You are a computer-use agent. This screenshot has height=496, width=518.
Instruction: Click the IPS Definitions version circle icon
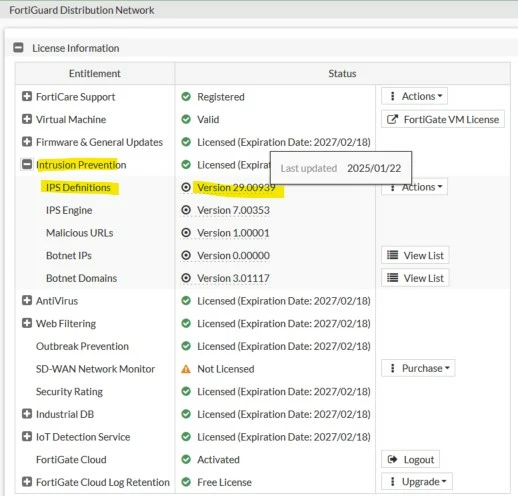point(186,187)
